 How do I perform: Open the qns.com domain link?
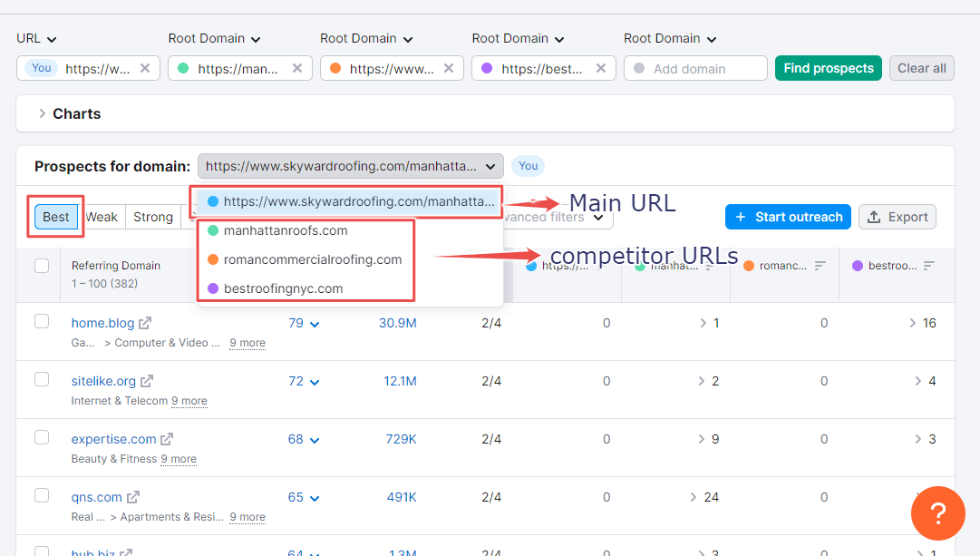[96, 497]
